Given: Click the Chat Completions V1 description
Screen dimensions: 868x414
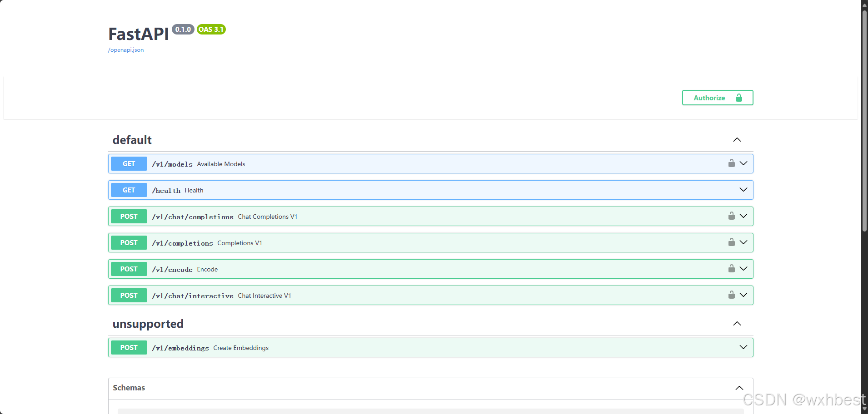Looking at the screenshot, I should 268,217.
